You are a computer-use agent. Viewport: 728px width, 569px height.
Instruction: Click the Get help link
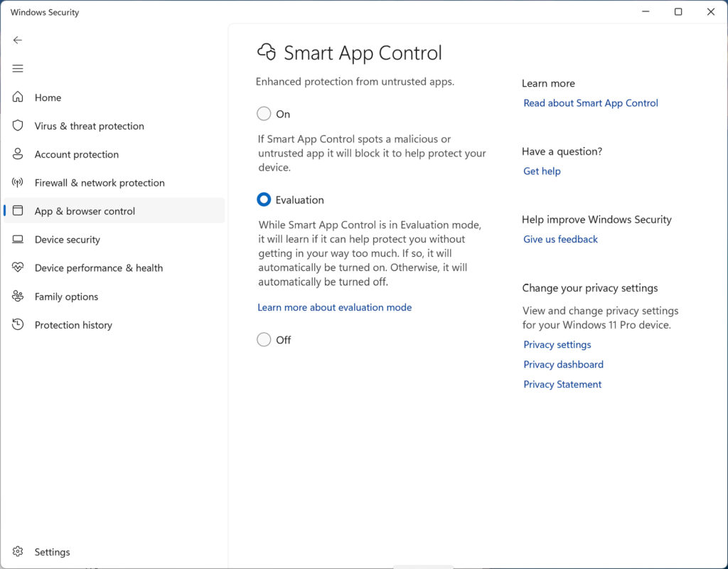[542, 171]
